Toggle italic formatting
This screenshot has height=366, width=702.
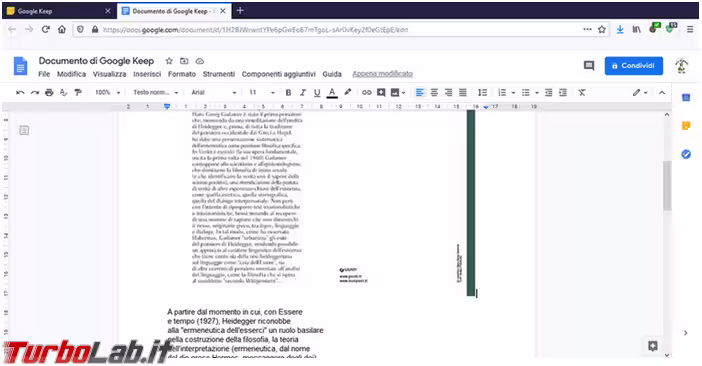(x=303, y=93)
